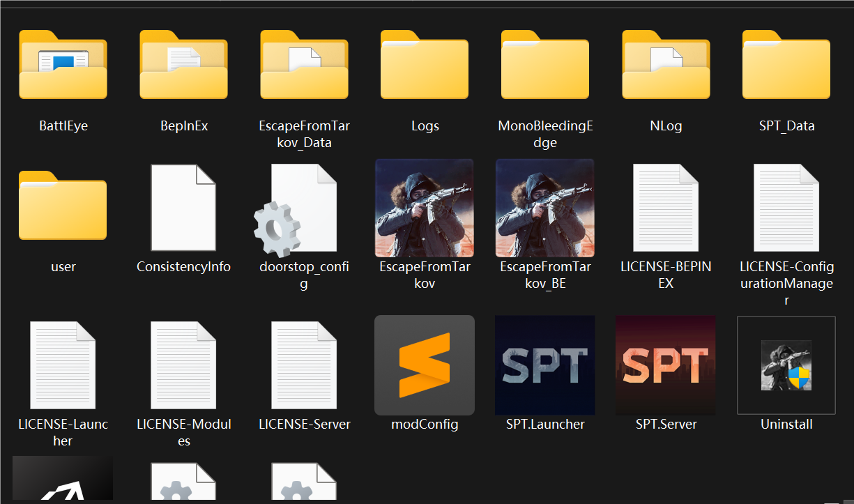The width and height of the screenshot is (854, 504).
Task: Select the modConfig Sublime Text file
Action: pyautogui.click(x=425, y=365)
